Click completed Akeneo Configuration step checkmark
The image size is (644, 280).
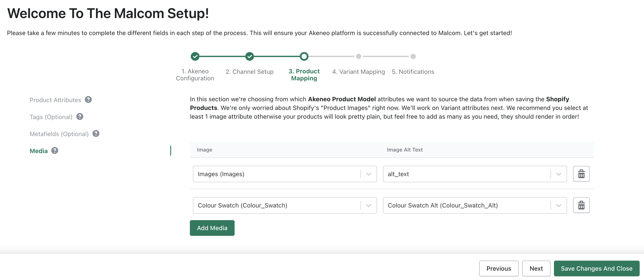(x=195, y=56)
